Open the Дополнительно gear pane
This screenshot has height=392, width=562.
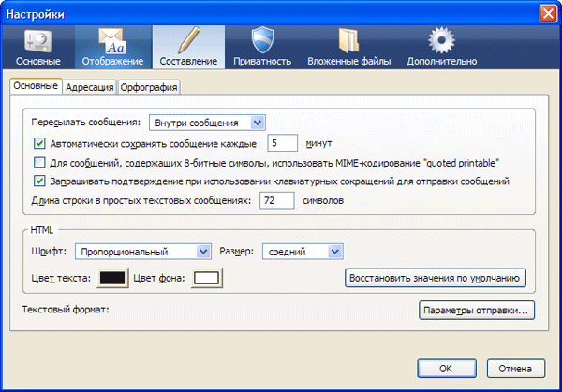(x=441, y=48)
